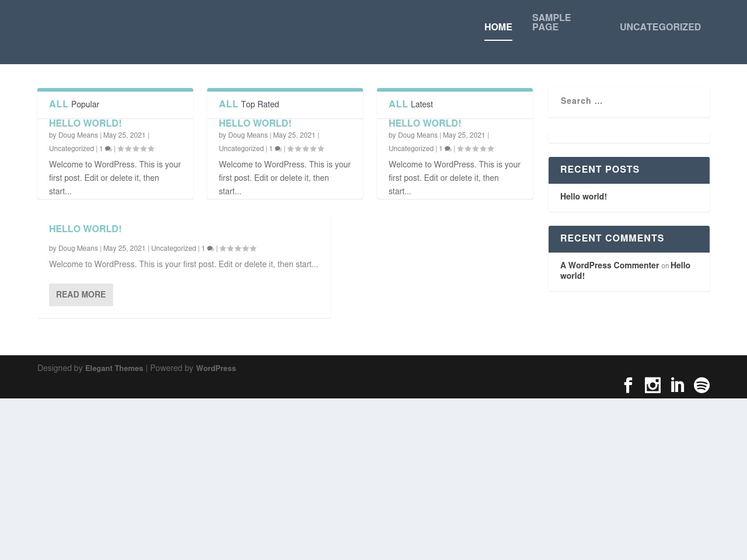Click Doug Means author in Latest card

pos(418,135)
